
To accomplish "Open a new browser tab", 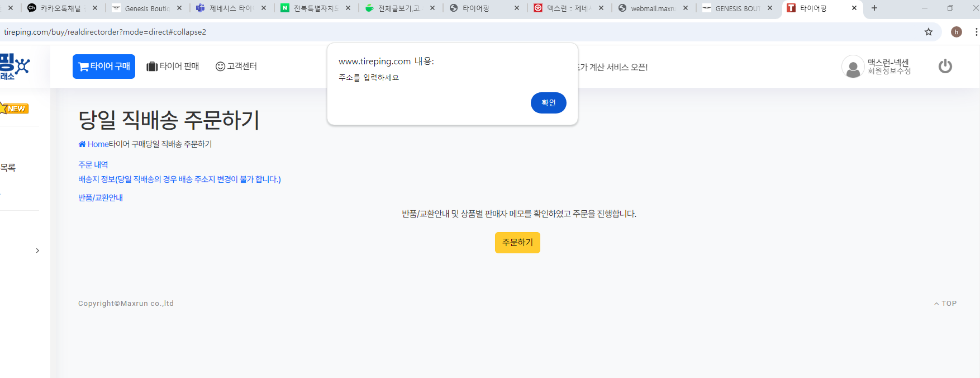I will pos(874,8).
